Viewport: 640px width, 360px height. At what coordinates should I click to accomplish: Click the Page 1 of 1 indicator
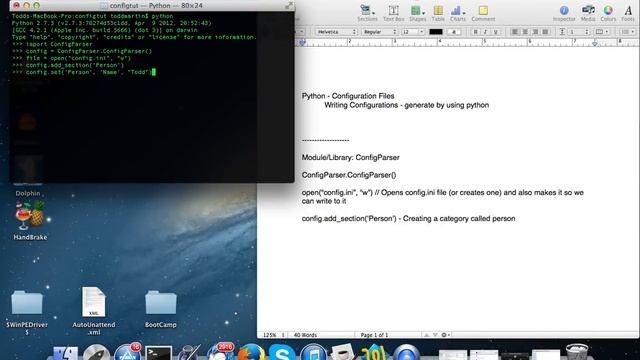[374, 335]
